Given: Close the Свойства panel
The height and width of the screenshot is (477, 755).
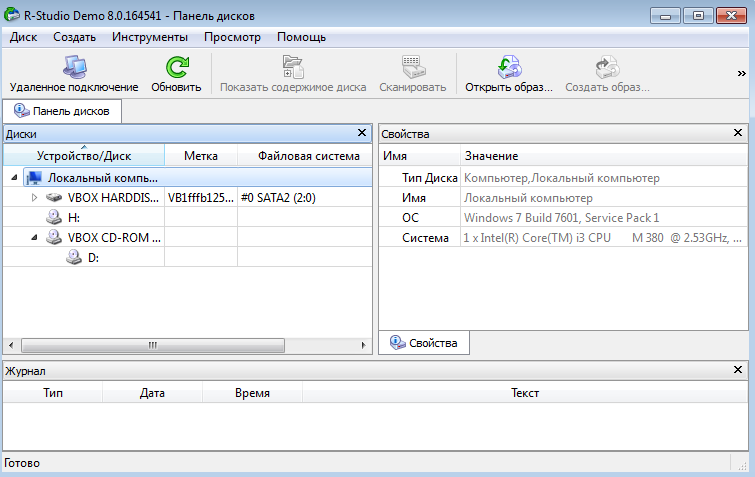Looking at the screenshot, I should (x=738, y=132).
